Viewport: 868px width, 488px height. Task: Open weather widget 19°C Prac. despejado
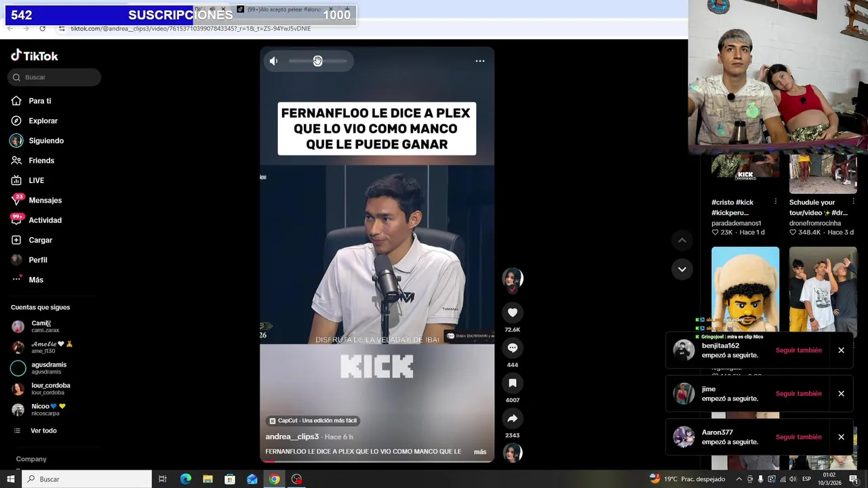[x=688, y=479]
